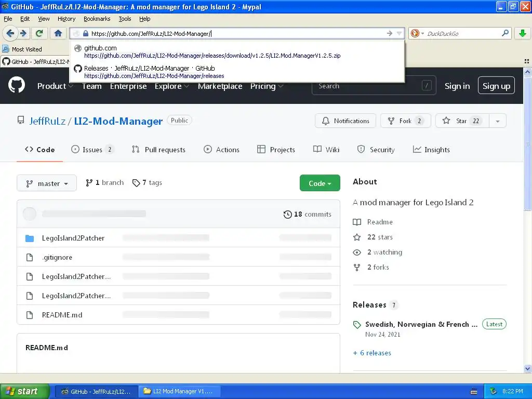532x399 pixels.
Task: Open the GitHub Octocat logo home link
Action: 17,85
